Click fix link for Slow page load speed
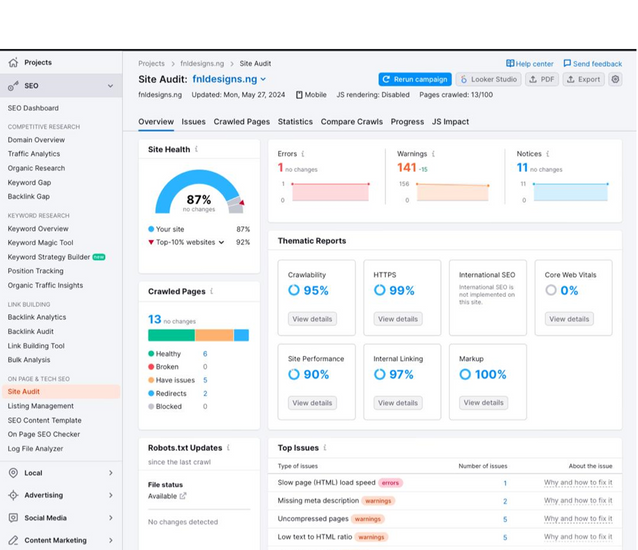 578,482
